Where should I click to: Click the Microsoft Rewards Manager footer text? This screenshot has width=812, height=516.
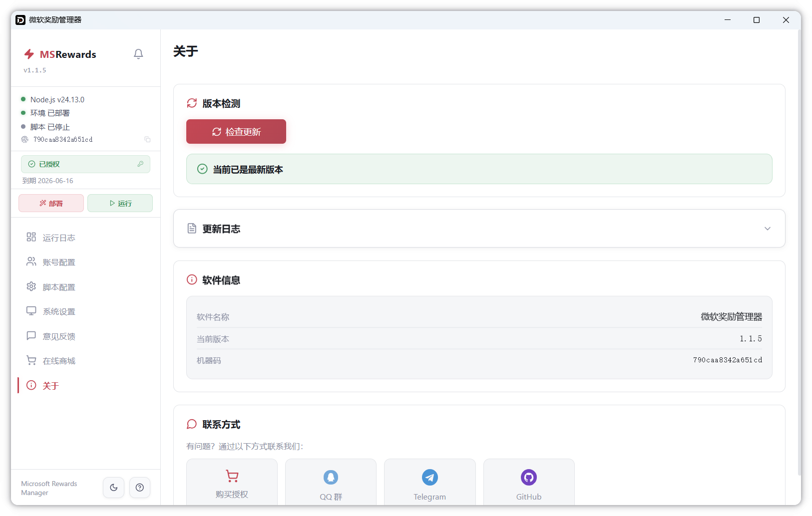pyautogui.click(x=49, y=488)
